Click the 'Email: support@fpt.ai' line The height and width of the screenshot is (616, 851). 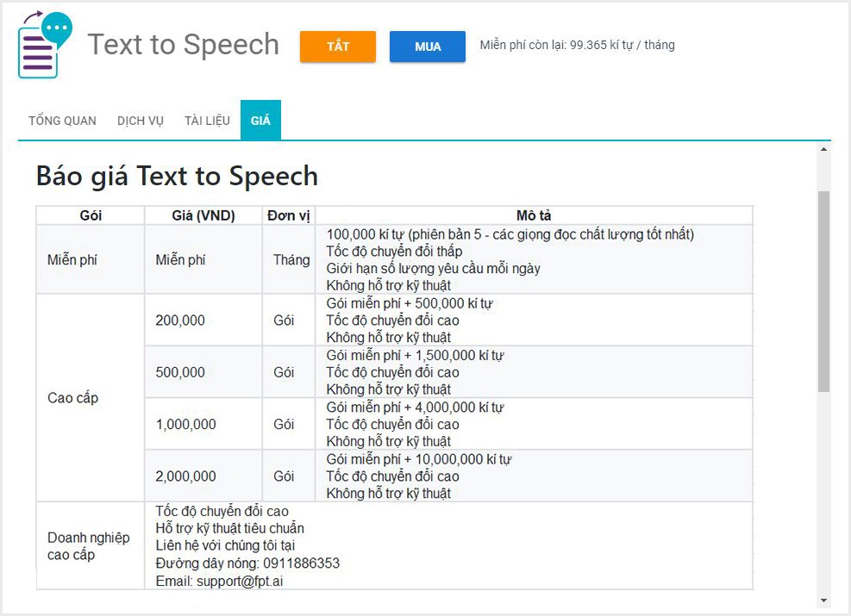pyautogui.click(x=219, y=582)
